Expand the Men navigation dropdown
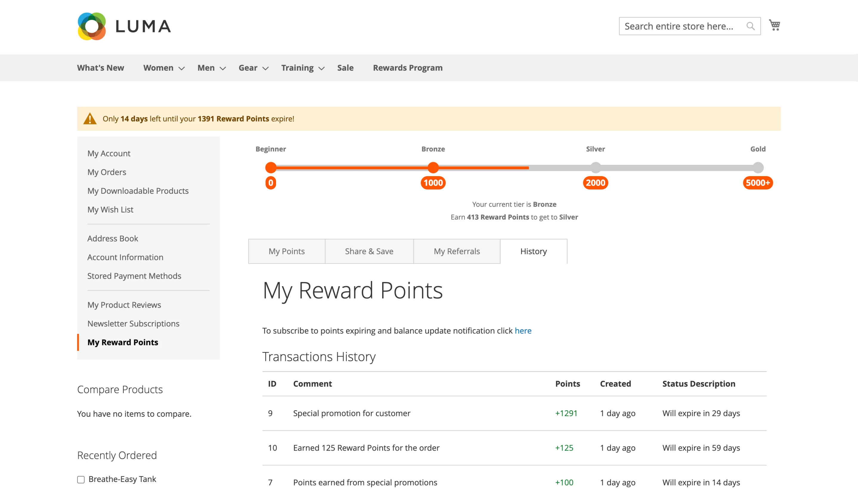The image size is (858, 504). [x=210, y=68]
